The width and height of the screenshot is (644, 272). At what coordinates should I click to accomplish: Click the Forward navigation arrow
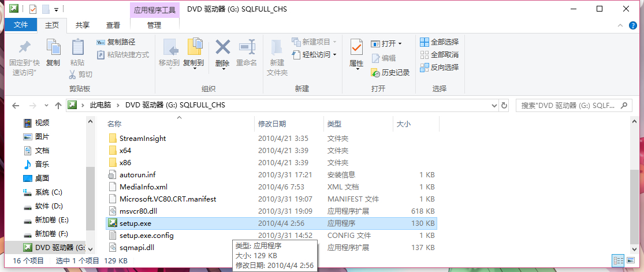[x=32, y=105]
